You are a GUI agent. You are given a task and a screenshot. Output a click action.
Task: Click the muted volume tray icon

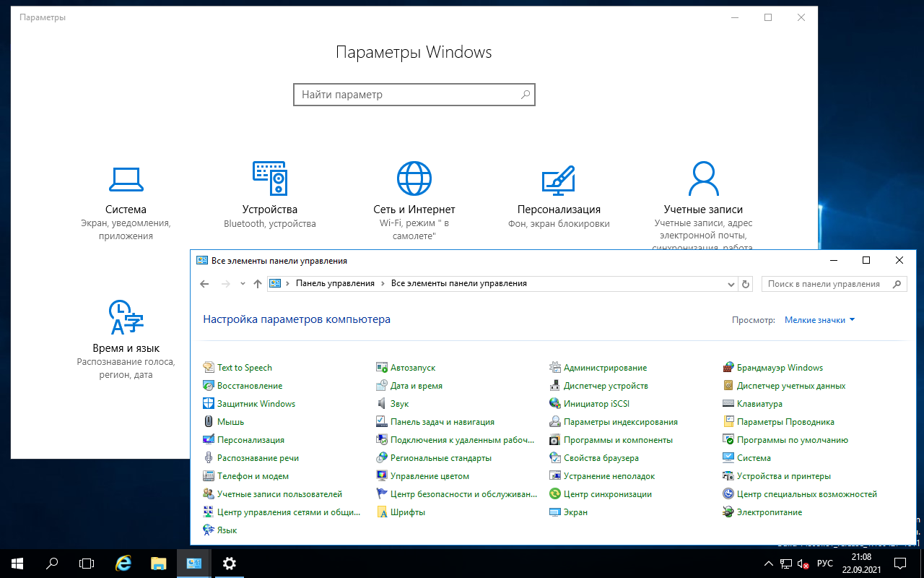[803, 564]
